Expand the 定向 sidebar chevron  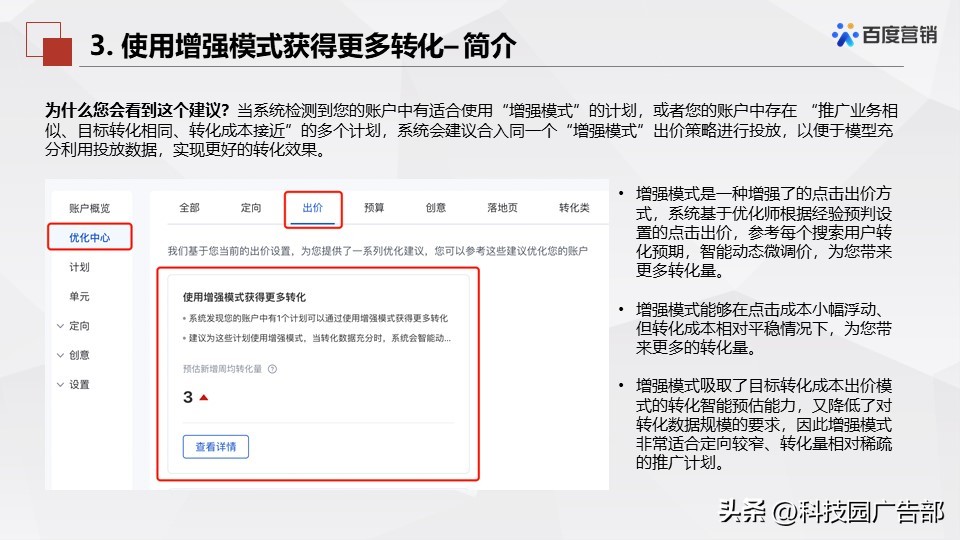click(x=60, y=326)
